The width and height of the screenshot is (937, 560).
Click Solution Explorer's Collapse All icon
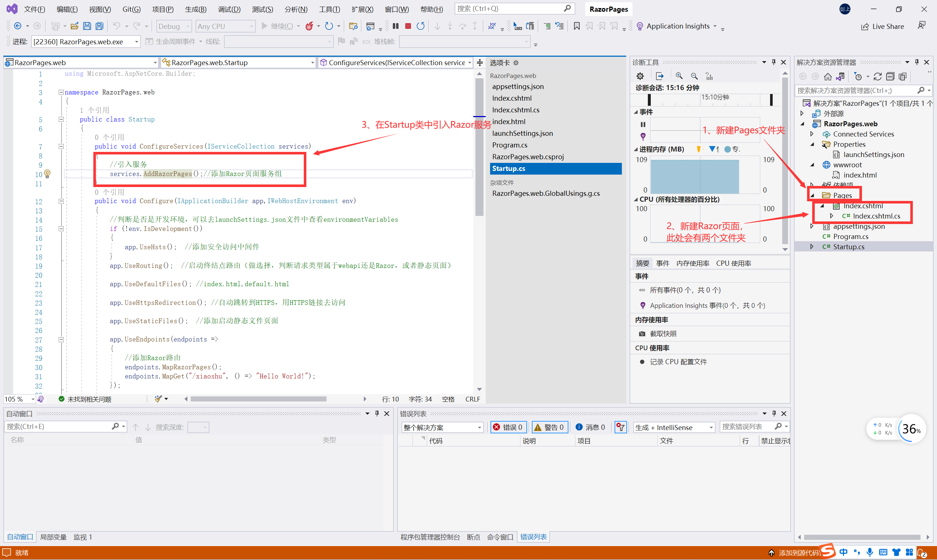890,76
